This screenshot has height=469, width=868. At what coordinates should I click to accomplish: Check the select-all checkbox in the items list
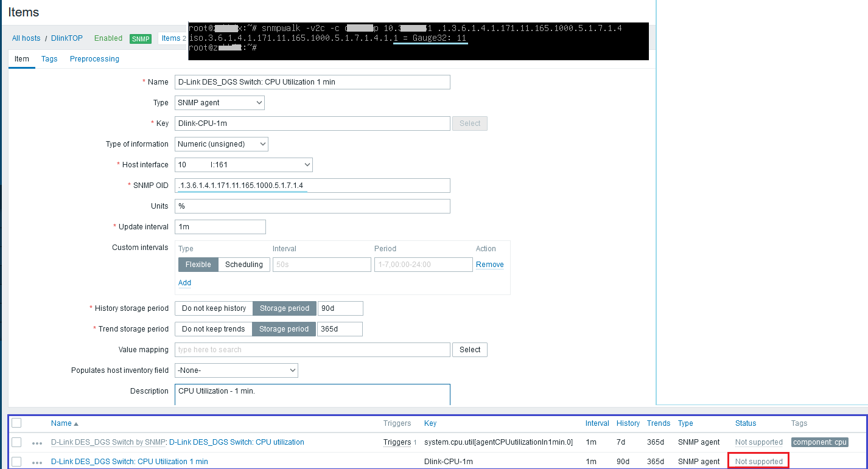(x=16, y=422)
